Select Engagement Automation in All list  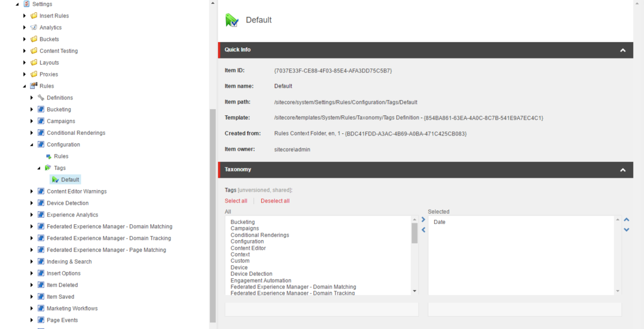[x=261, y=281]
